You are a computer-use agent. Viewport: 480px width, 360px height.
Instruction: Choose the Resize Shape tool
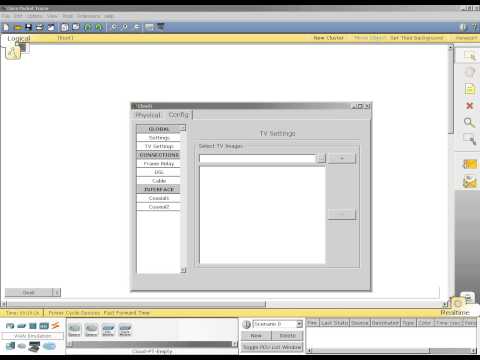tap(470, 138)
